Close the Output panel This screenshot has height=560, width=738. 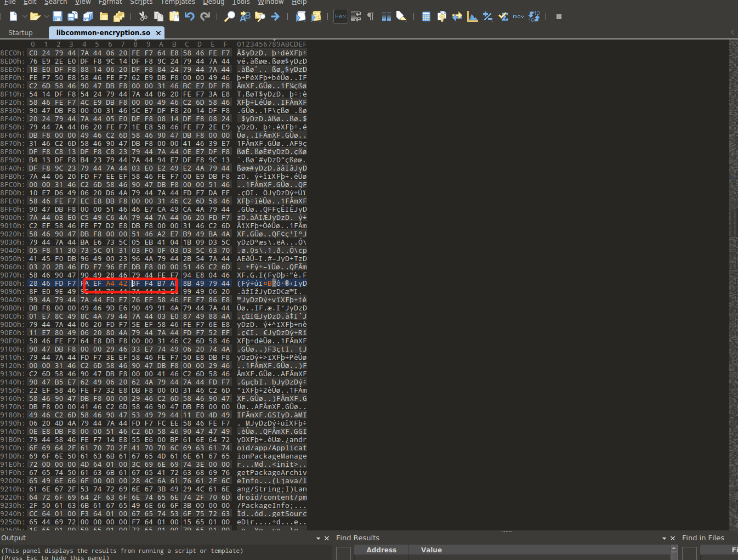coord(327,539)
